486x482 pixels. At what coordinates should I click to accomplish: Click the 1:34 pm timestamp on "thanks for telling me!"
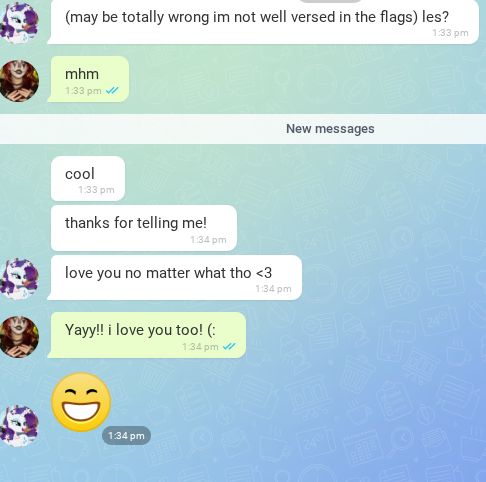[x=208, y=240]
